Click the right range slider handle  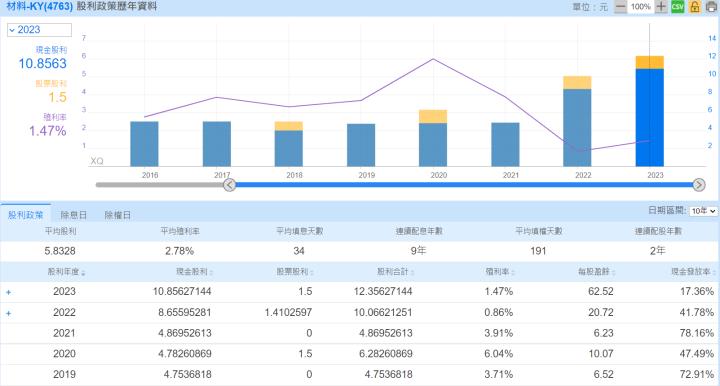[x=699, y=185]
